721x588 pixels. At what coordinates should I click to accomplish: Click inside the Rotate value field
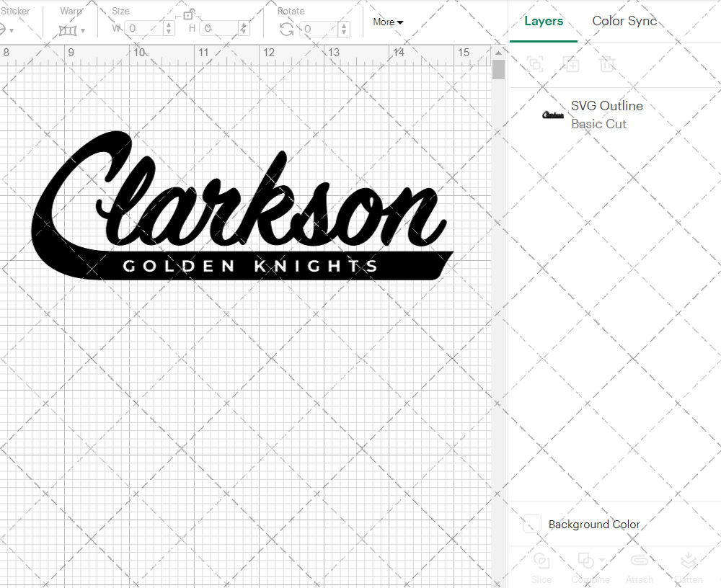pyautogui.click(x=317, y=29)
